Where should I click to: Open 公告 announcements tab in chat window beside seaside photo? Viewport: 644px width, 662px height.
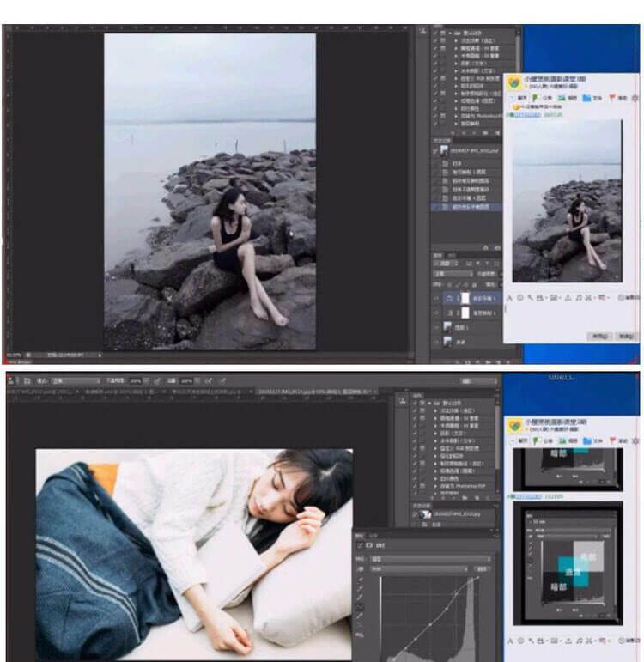542,98
